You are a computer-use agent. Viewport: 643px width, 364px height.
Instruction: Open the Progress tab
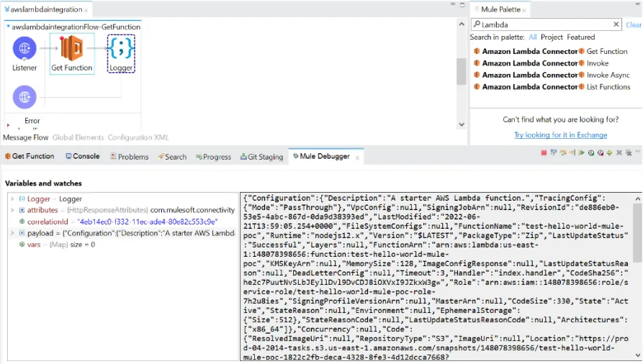[x=214, y=157]
